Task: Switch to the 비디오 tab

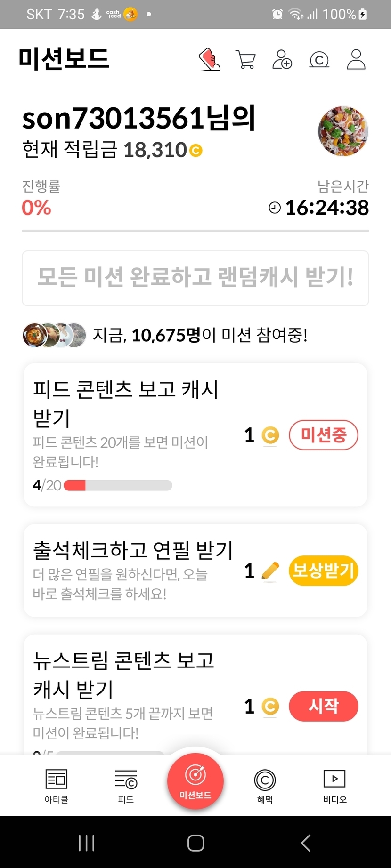Action: coord(334,785)
